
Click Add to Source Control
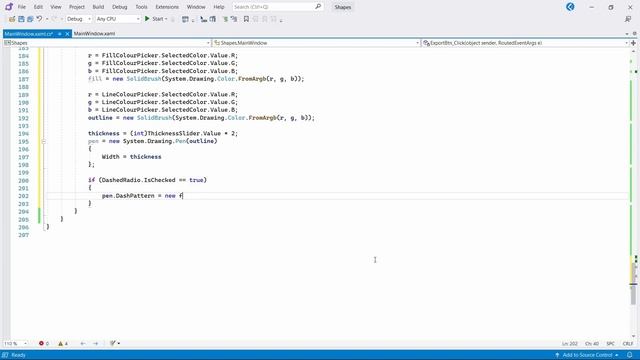(586, 355)
